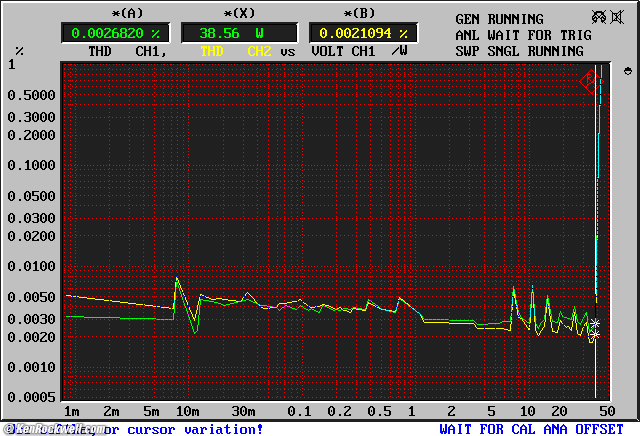Click the upper white asterisk cursor marker

pos(595,324)
